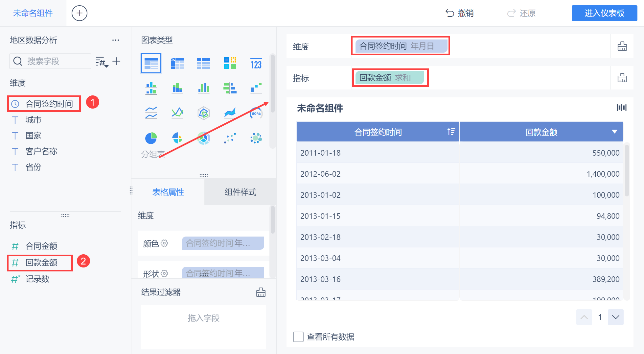Click the data table vertical scrollbar
This screenshot has width=644, height=354.
point(627,171)
